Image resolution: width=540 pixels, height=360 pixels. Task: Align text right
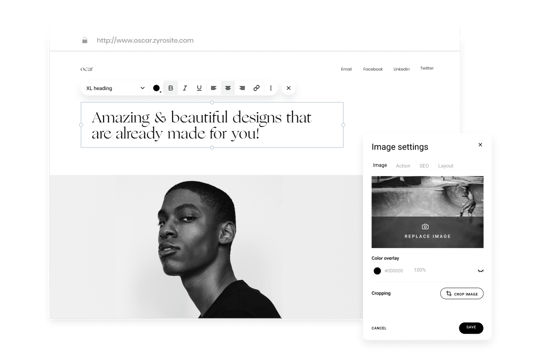click(242, 88)
